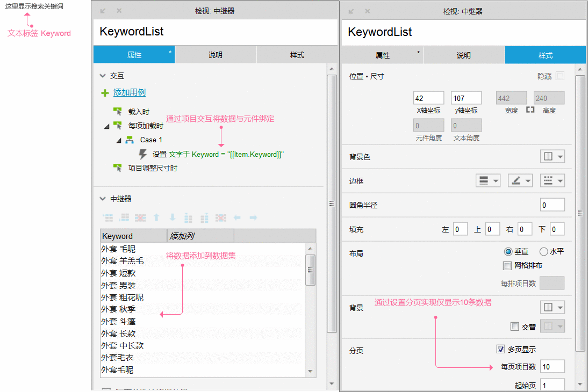The image size is (588, 392).
Task: Collapse the 中继器 section chevron
Action: coord(103,199)
